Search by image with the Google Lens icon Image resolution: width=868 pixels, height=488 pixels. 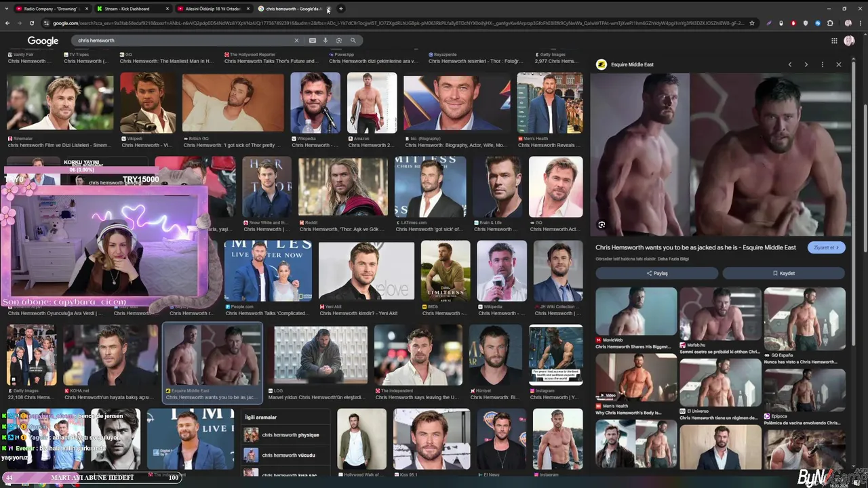[339, 41]
